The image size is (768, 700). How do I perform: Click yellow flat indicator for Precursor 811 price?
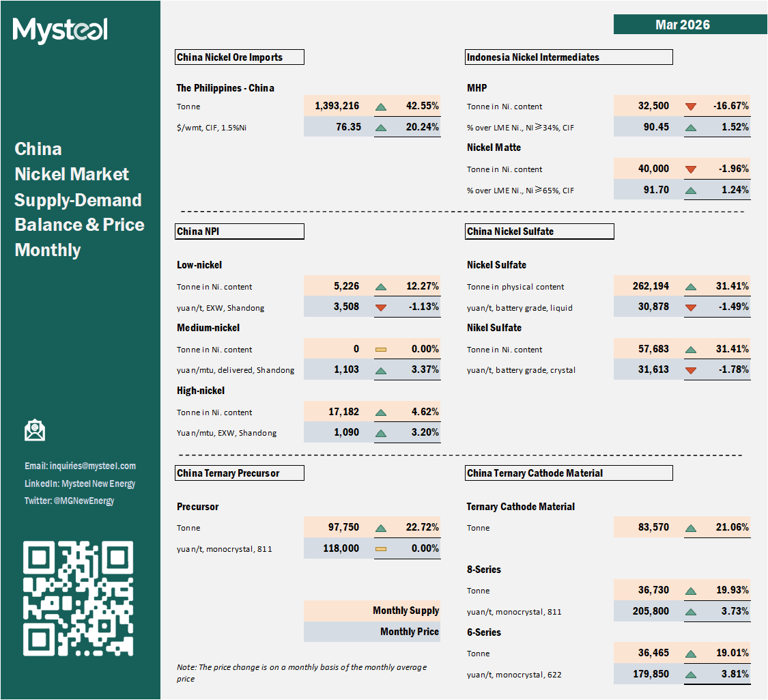[381, 548]
